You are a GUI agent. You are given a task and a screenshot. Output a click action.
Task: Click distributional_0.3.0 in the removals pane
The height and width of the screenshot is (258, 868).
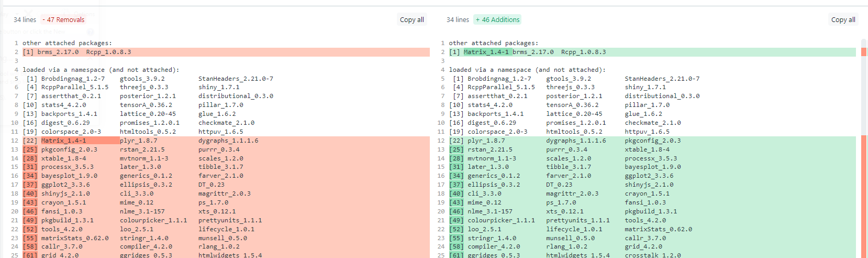tap(236, 96)
